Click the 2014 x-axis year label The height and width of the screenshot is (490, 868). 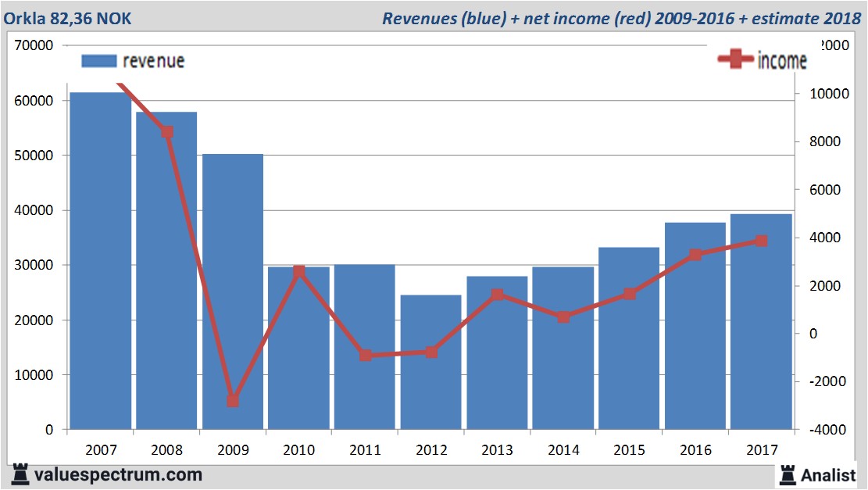click(563, 449)
